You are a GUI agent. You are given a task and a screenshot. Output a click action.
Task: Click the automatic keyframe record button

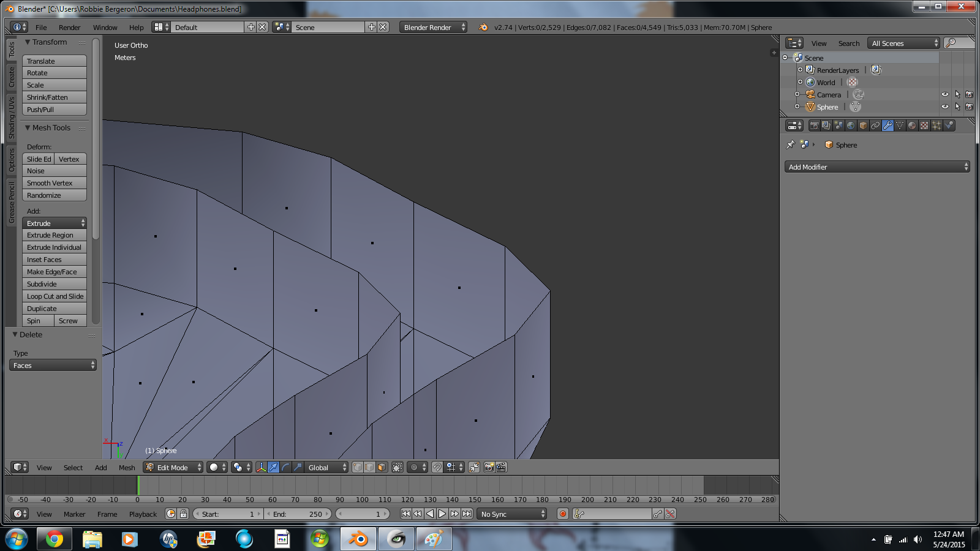563,514
